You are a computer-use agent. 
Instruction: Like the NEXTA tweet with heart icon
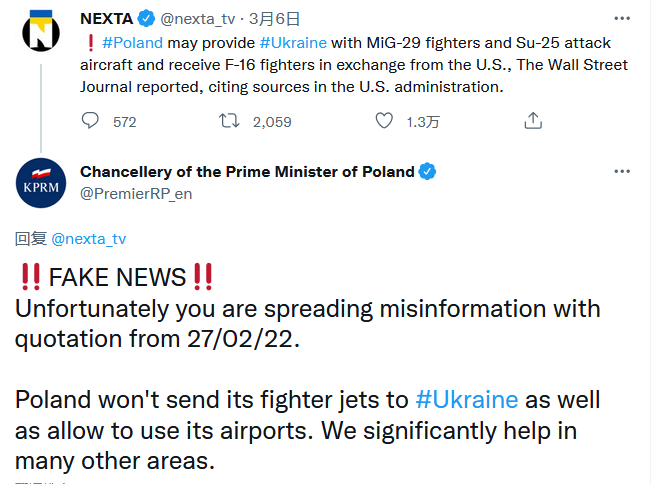coord(384,121)
